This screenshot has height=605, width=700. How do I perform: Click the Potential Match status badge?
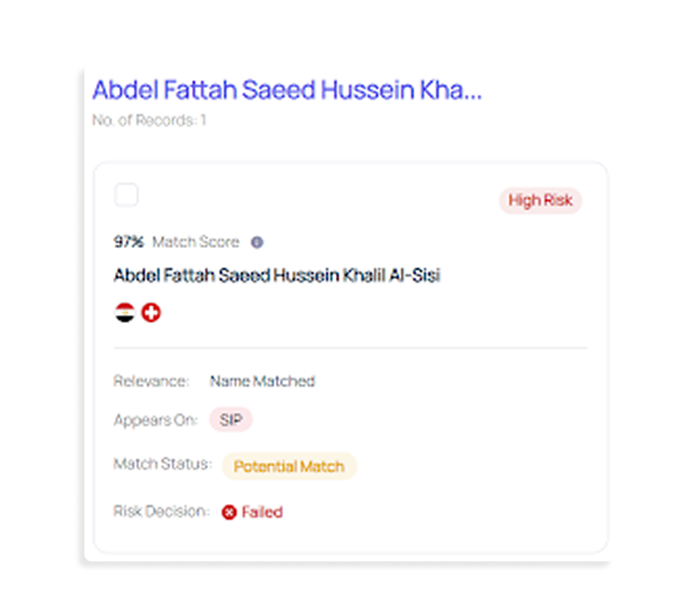[x=289, y=466]
